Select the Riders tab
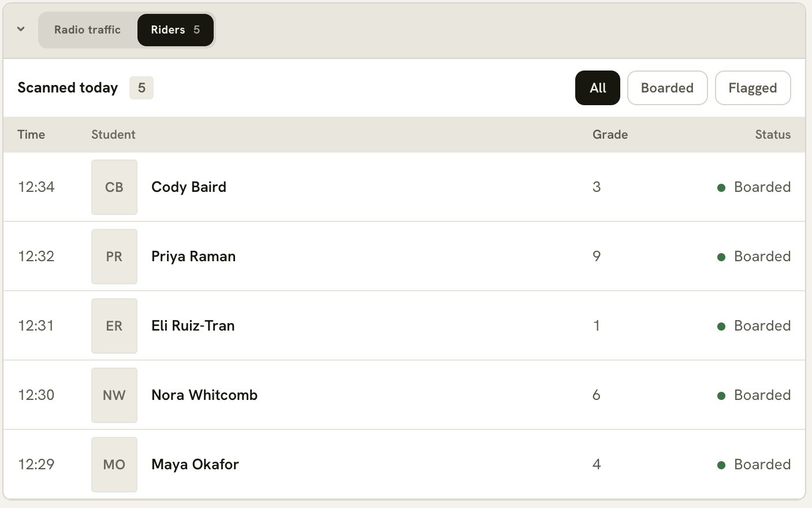The image size is (812, 508). pyautogui.click(x=176, y=30)
